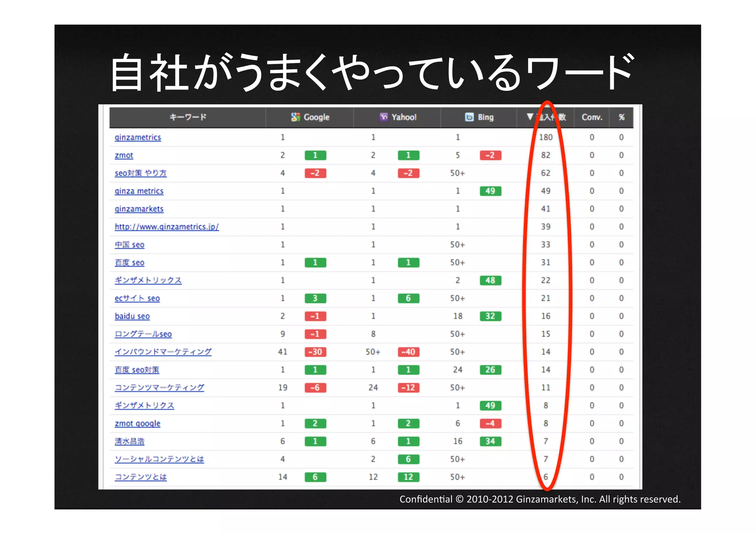756x534 pixels.
Task: Click the red -4 Bing badge for zmot google
Action: tap(490, 424)
